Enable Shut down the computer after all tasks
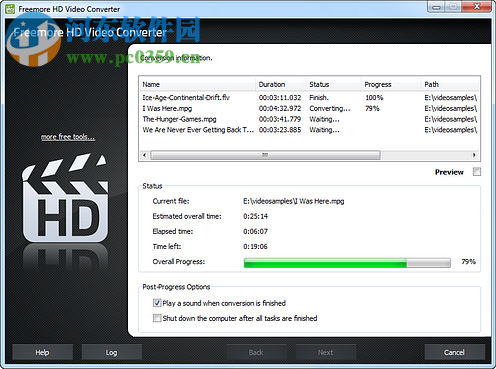Viewport: 496px width, 369px height. pos(157,318)
